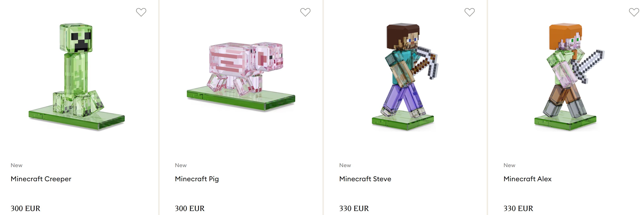This screenshot has width=644, height=215.
Task: Click the New label above Minecraft Alex
Action: [x=509, y=165]
